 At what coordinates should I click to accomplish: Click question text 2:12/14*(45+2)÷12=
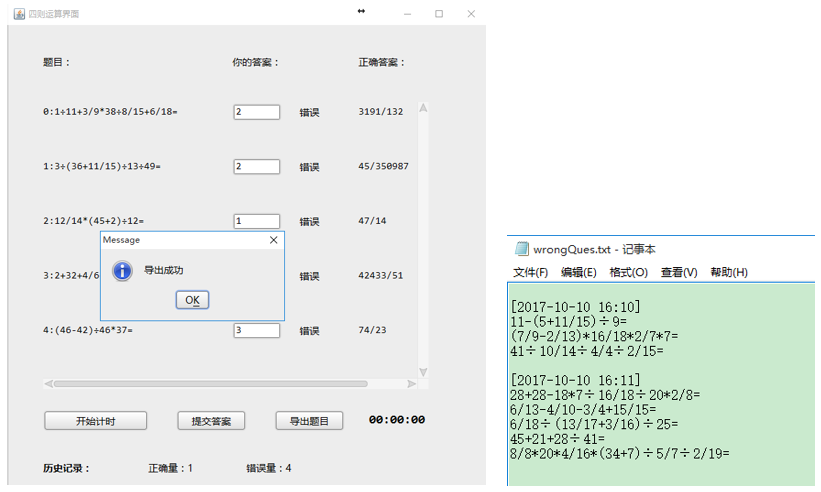[x=93, y=221]
